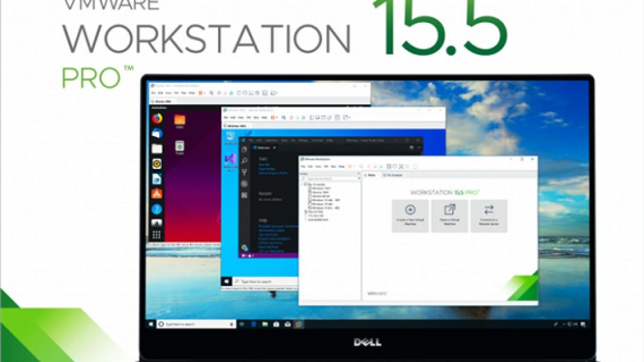This screenshot has height=362, width=644.
Task: Open the Library search filter dropdown arrow
Action: tap(359, 179)
